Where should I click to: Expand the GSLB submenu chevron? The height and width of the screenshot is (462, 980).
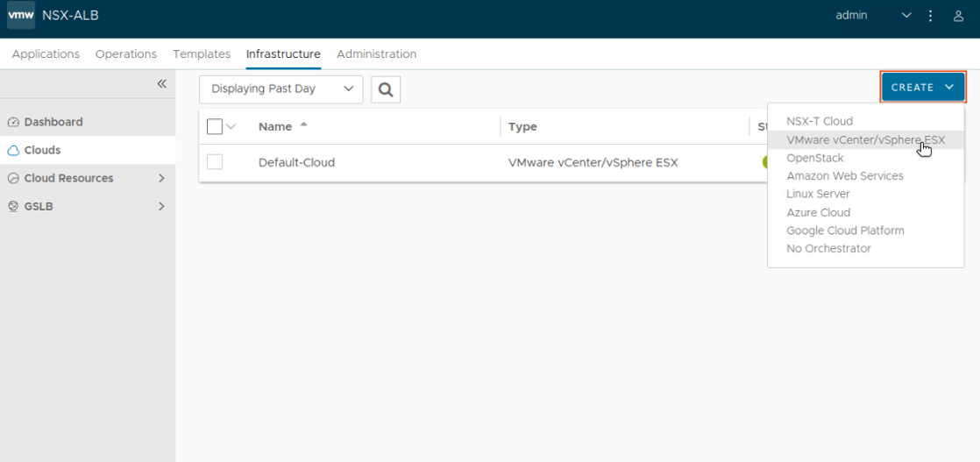[x=161, y=206]
